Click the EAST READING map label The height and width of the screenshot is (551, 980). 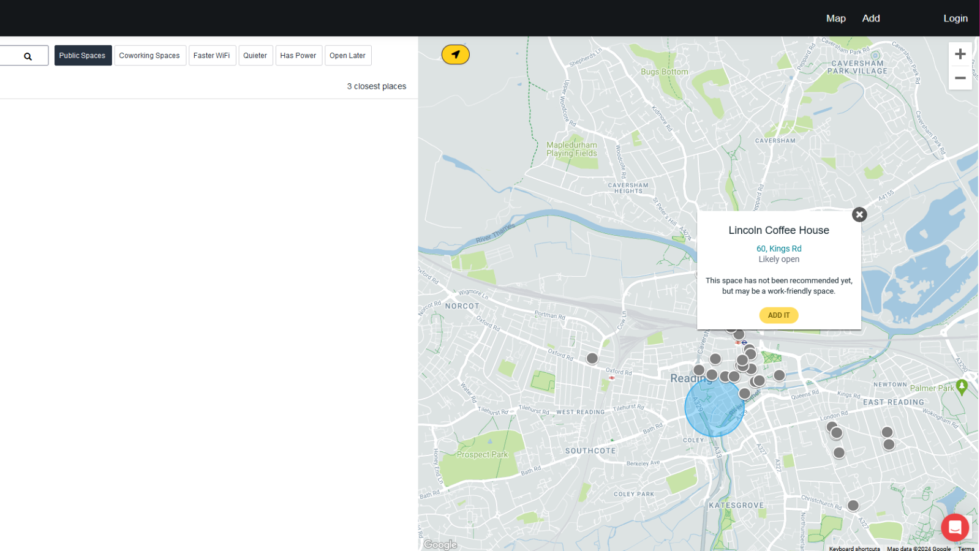point(894,402)
